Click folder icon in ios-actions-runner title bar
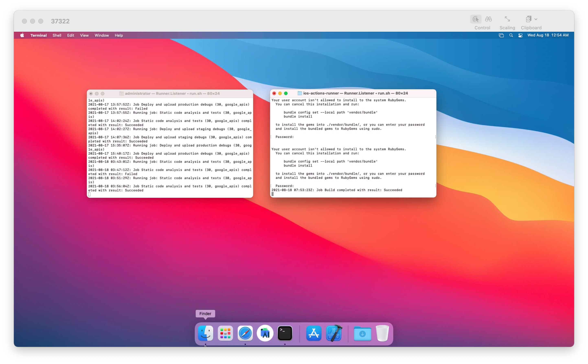Viewport: 588px width, 364px height. pos(299,93)
